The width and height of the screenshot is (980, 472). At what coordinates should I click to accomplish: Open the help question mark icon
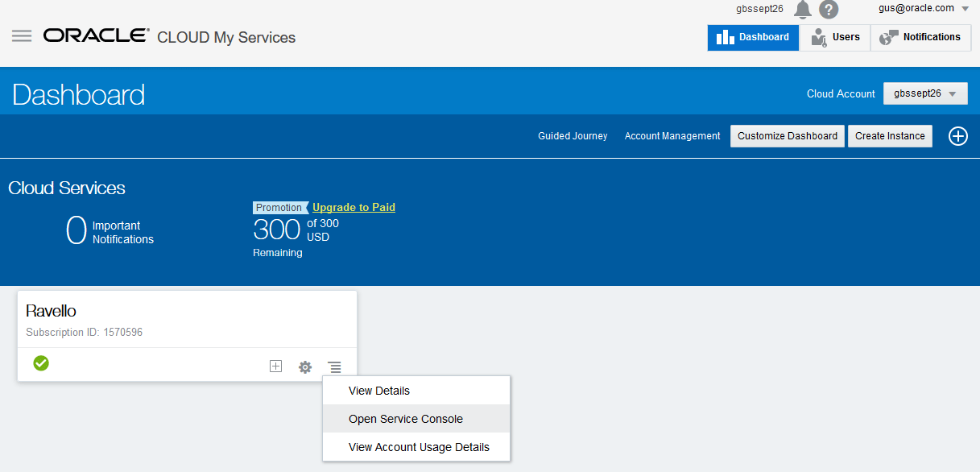coord(829,10)
